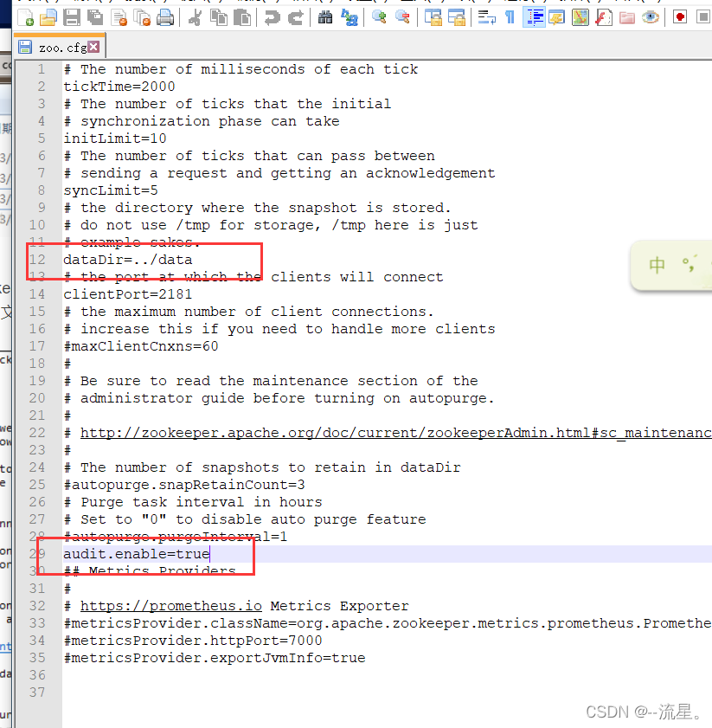
Task: Save all open files
Action: pyautogui.click(x=95, y=17)
